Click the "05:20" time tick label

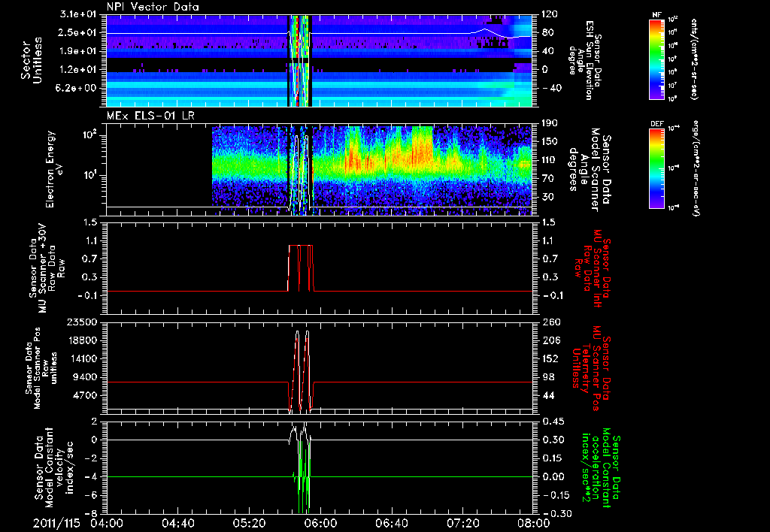point(249,523)
